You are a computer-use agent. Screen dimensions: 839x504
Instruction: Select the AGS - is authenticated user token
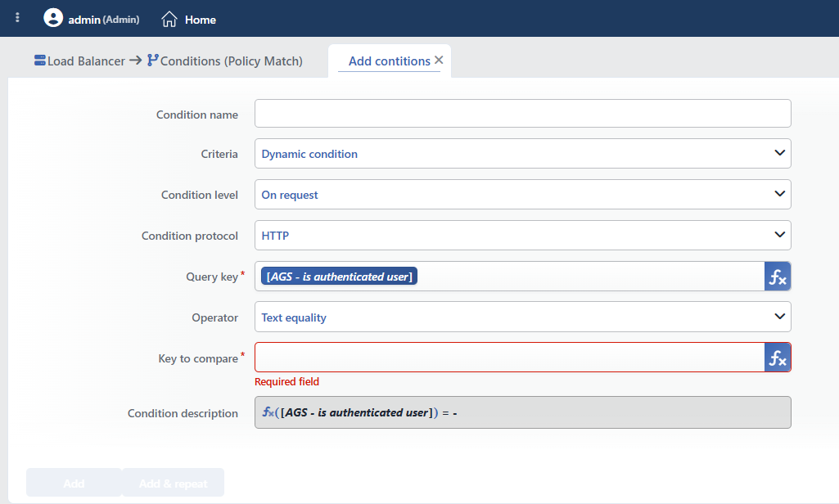tap(339, 276)
